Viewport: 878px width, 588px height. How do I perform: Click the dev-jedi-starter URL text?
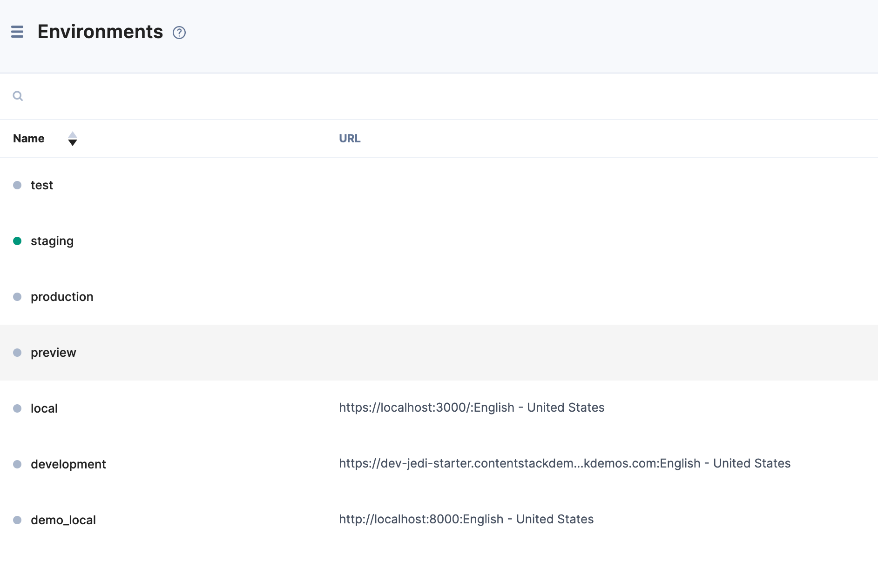[564, 463]
